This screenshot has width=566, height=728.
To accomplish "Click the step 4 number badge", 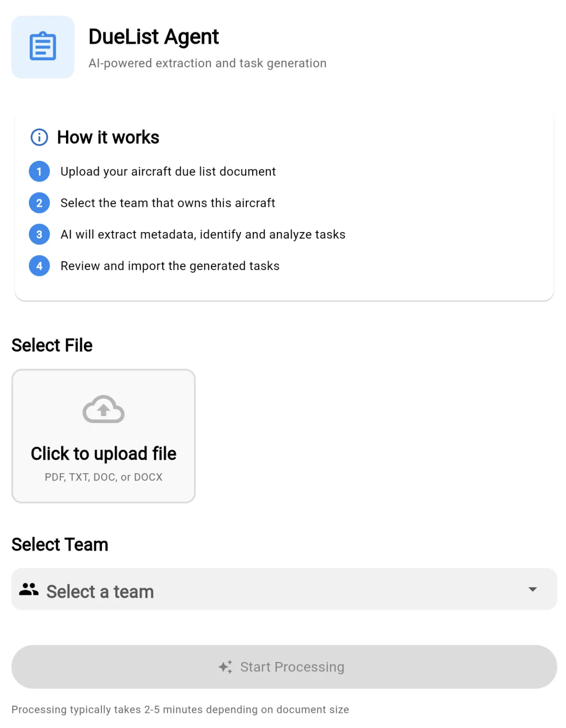I will click(39, 266).
